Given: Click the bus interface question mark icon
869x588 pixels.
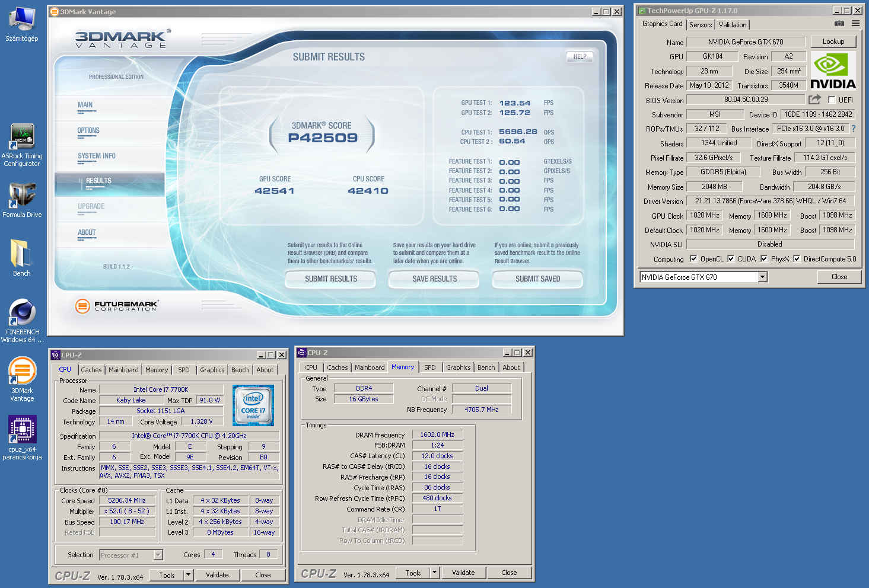Looking at the screenshot, I should pos(854,129).
